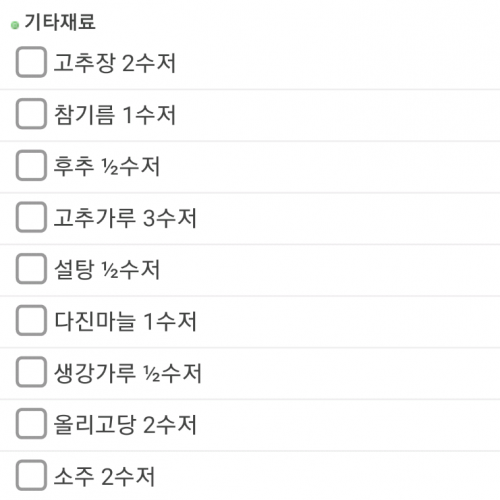
Task: Check the 고추장 2수저 checkbox
Action: (x=31, y=62)
